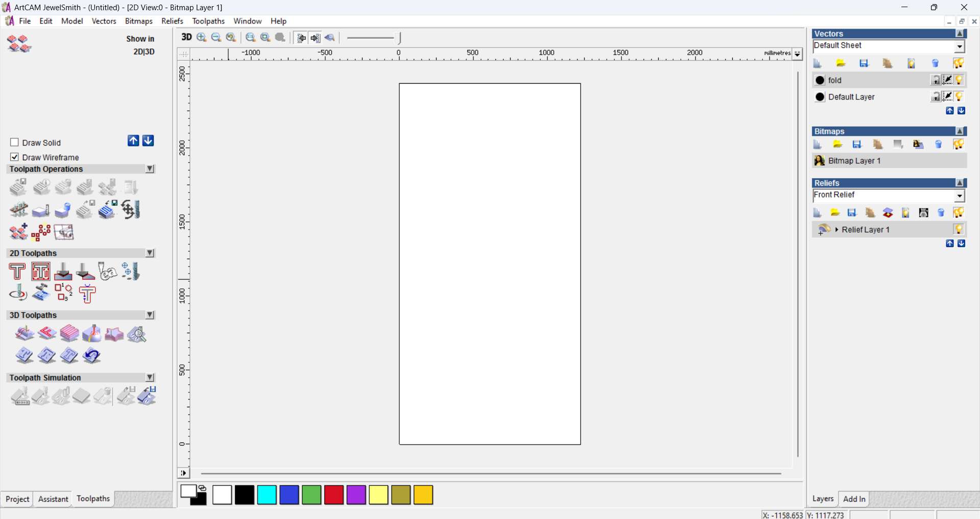Image resolution: width=980 pixels, height=519 pixels.
Task: Open the Vectors menu
Action: tap(104, 21)
